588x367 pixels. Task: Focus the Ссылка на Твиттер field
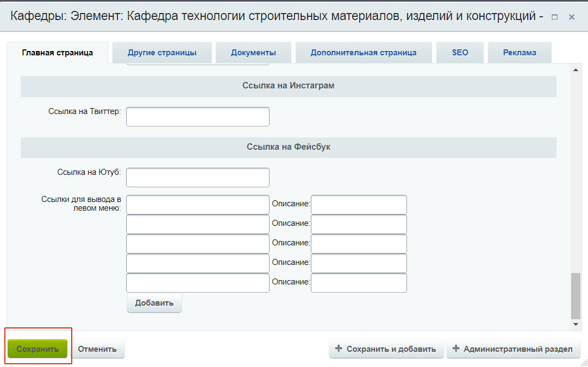(198, 116)
